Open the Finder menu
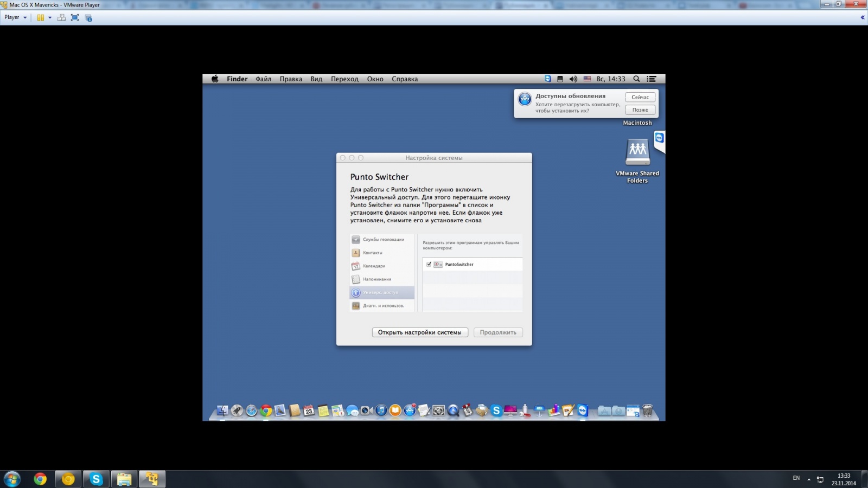The height and width of the screenshot is (488, 868). click(237, 79)
